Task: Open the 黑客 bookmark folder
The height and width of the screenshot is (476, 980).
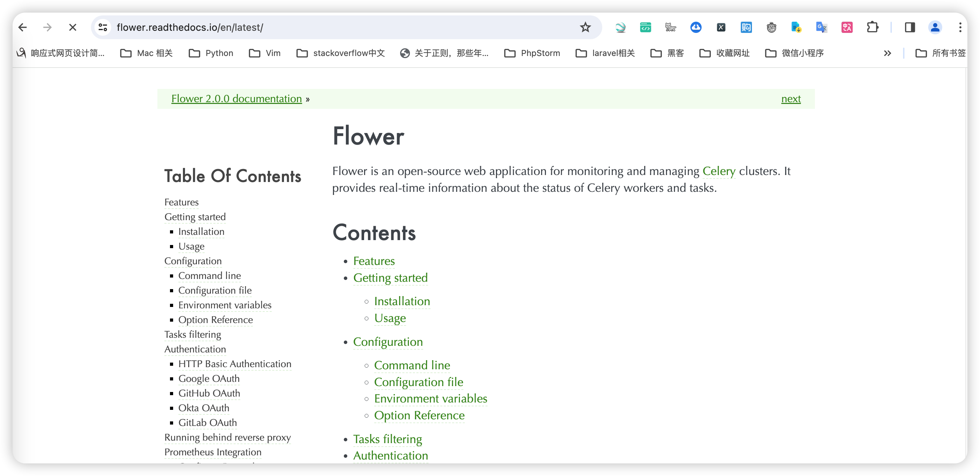Action: [x=667, y=53]
